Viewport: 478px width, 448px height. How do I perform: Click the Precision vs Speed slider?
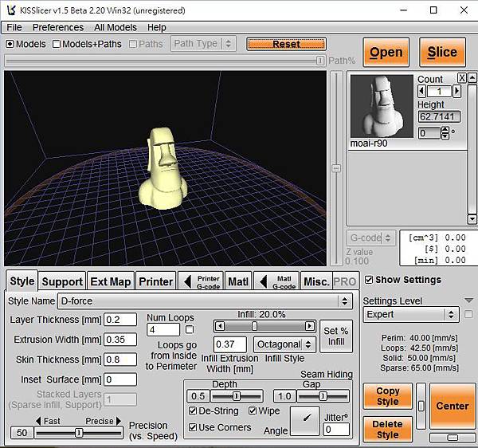[x=79, y=432]
